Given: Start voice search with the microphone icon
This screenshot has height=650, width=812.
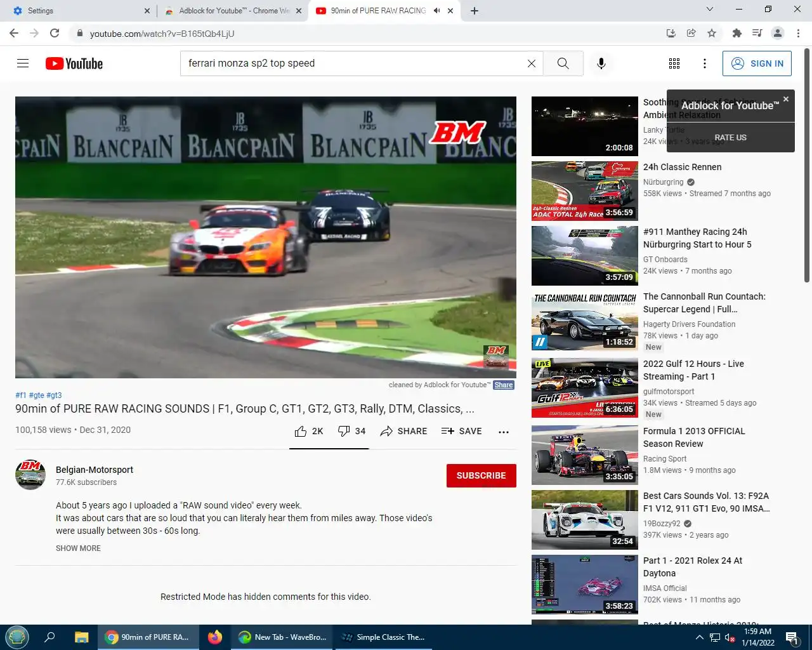Looking at the screenshot, I should [x=601, y=63].
